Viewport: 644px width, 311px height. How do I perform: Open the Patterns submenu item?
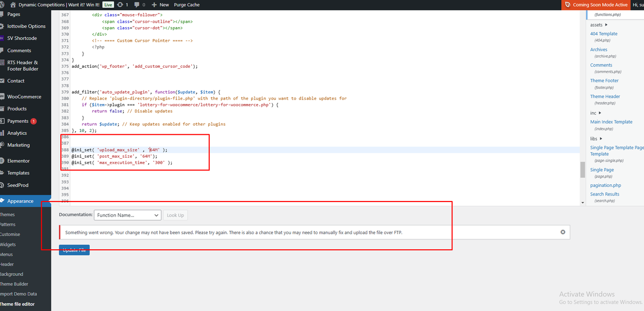pyautogui.click(x=8, y=225)
